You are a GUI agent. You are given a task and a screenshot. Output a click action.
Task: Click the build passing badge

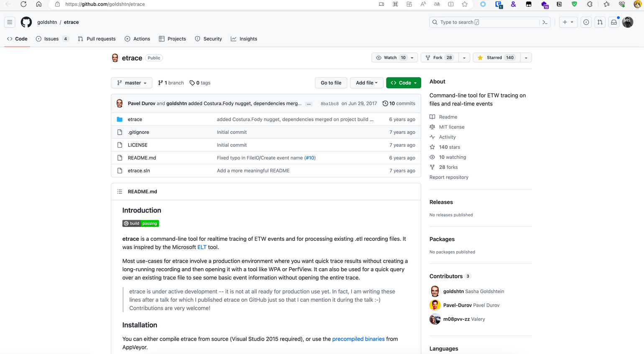pos(141,223)
